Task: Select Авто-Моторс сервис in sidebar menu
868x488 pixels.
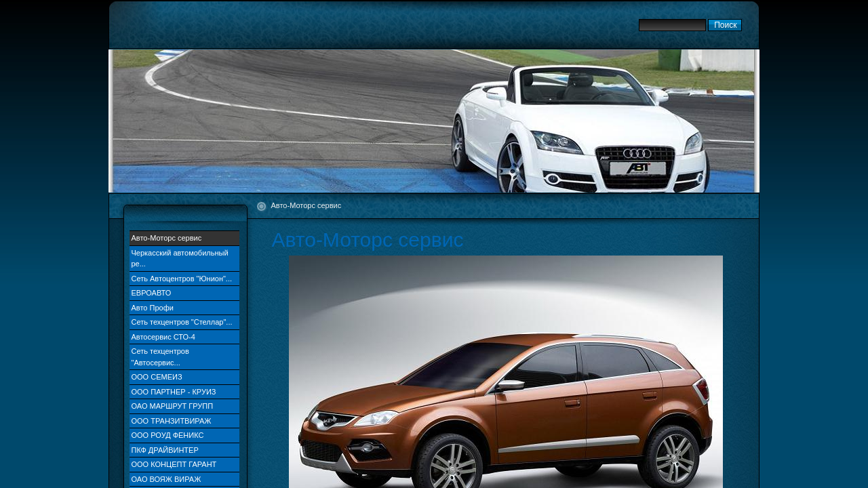Action: pos(184,238)
